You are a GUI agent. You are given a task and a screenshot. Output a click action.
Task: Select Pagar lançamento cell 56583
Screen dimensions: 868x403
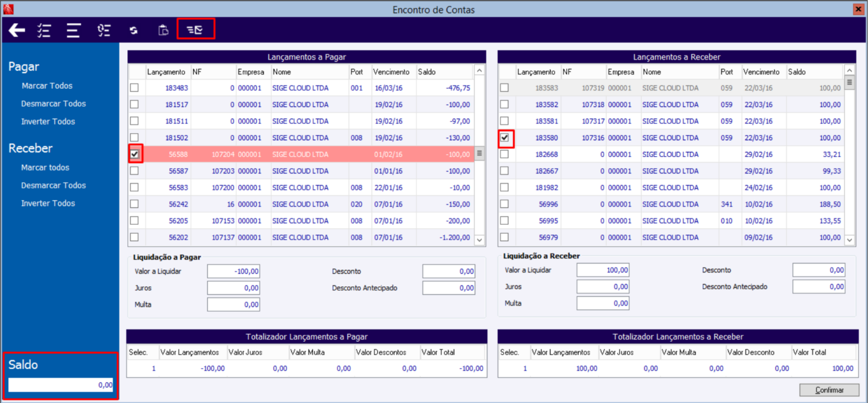click(168, 188)
